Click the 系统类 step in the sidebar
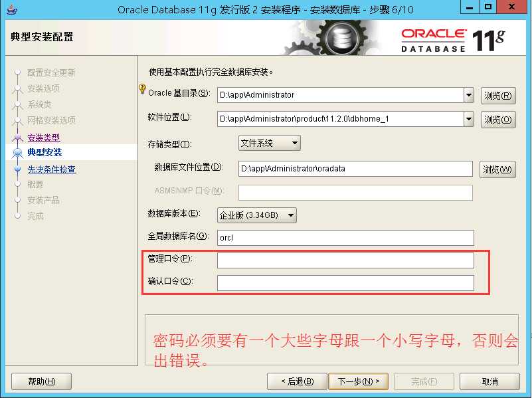The image size is (532, 398). point(39,104)
